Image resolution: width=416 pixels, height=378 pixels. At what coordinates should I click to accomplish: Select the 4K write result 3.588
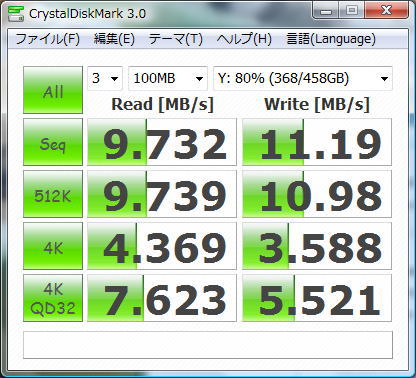click(317, 246)
